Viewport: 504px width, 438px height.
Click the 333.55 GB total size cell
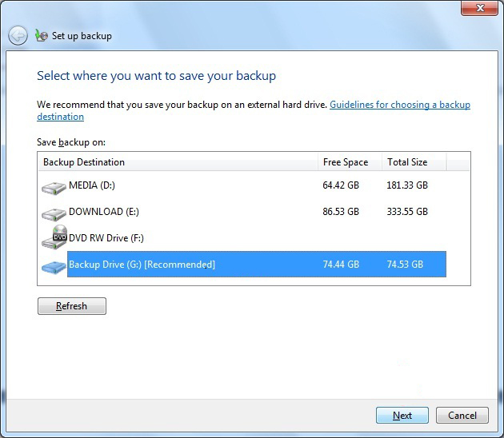[407, 212]
